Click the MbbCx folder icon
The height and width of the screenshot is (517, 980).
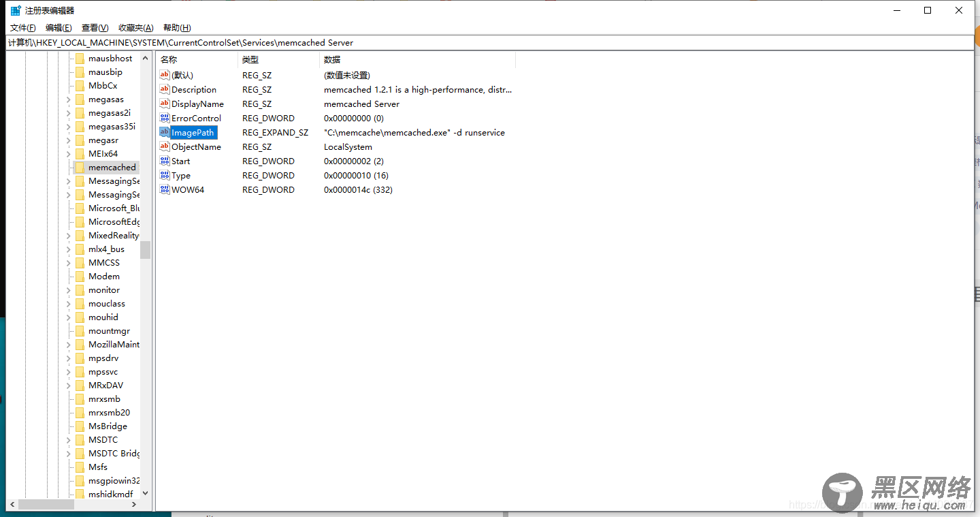point(80,86)
